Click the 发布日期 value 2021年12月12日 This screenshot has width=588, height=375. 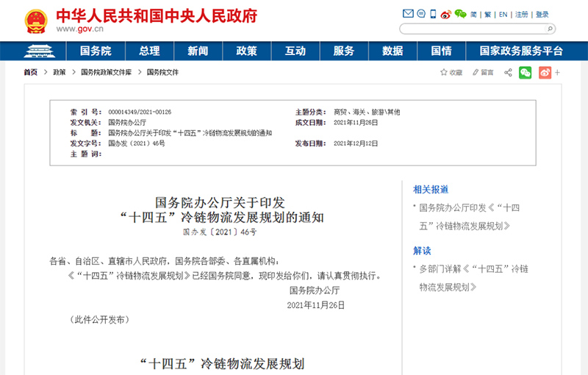(356, 143)
